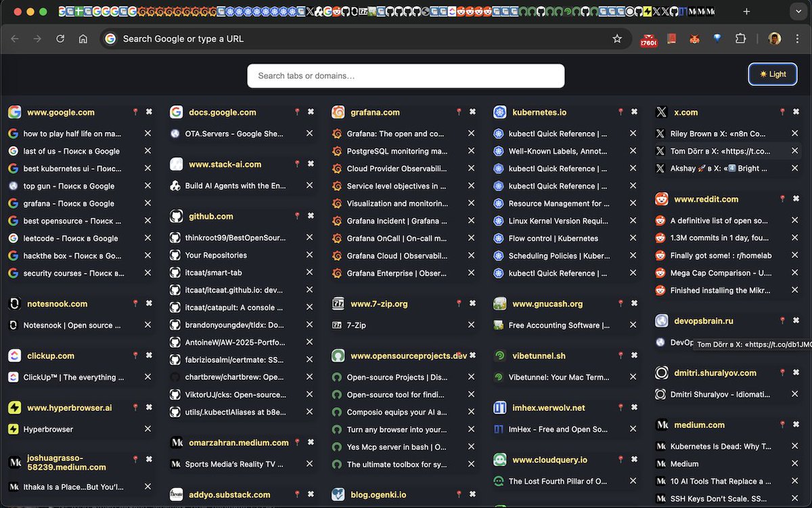This screenshot has height=508, width=812.
Task: Open the 'Grafana OnCall' tab
Action: [397, 238]
